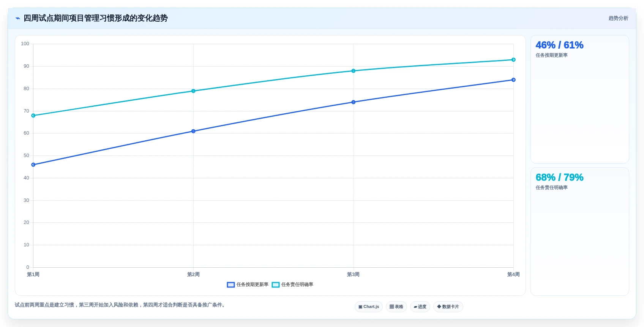Click the 任务责任明确率 legend label
644x327 pixels.
pos(297,285)
